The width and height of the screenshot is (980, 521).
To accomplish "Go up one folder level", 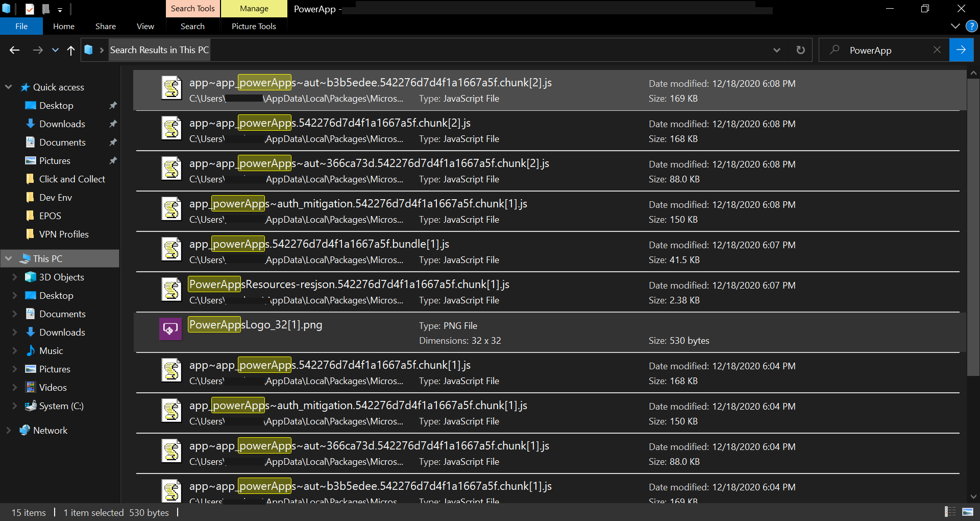I will 71,50.
